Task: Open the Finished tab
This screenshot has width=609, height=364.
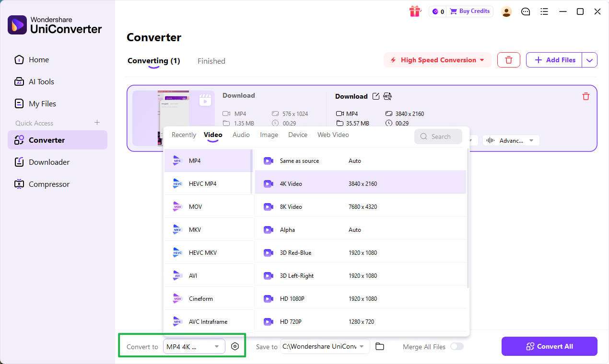Action: click(x=211, y=61)
